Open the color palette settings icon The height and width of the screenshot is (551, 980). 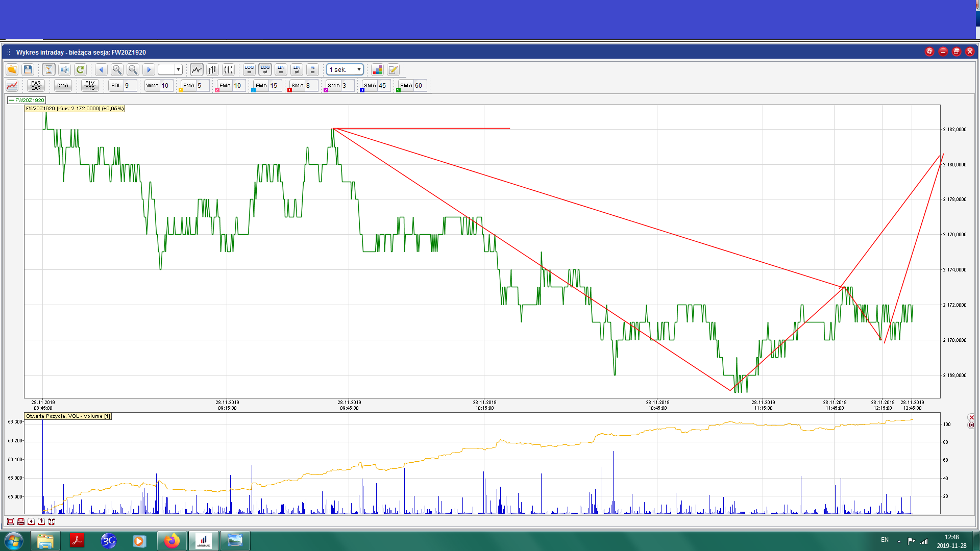pyautogui.click(x=377, y=69)
